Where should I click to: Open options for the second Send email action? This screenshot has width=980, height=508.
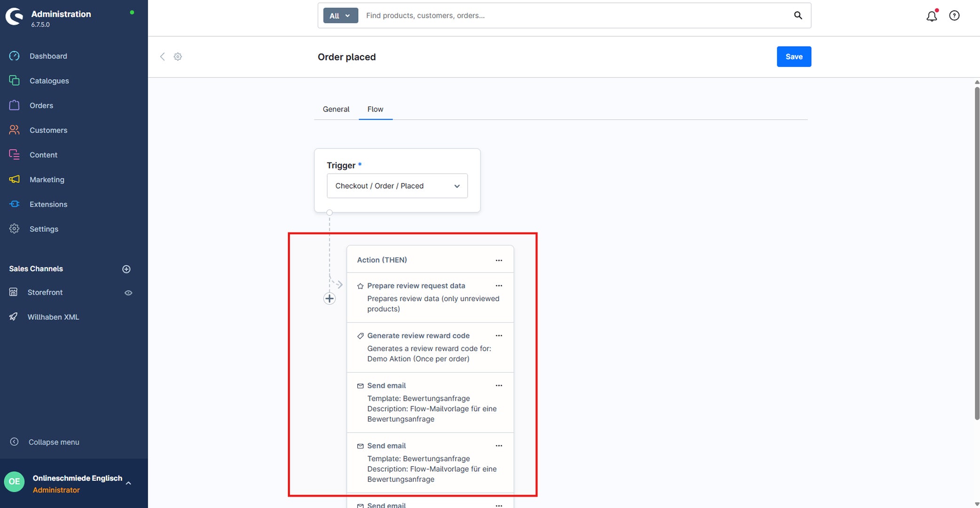pyautogui.click(x=499, y=445)
